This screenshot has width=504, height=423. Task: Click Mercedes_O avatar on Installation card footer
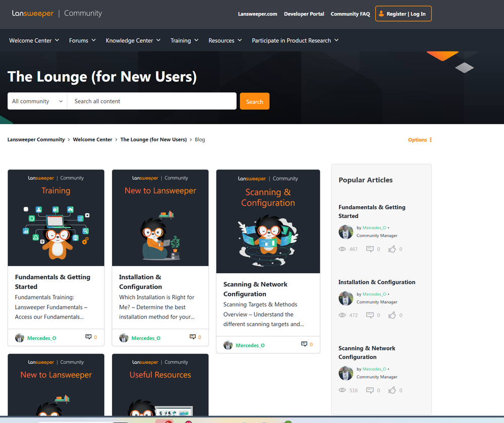point(124,338)
